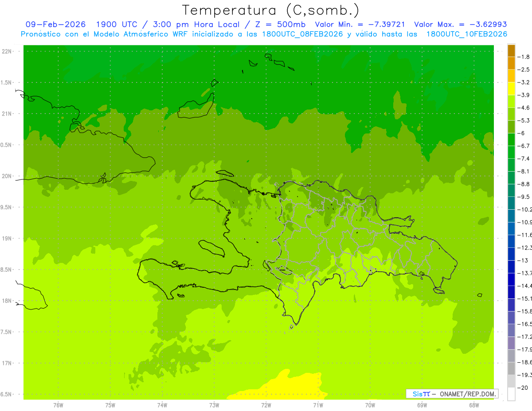Click the teal legend swatch between -8.8 and -9.5
This screenshot has height=411, width=532.
[x=511, y=191]
